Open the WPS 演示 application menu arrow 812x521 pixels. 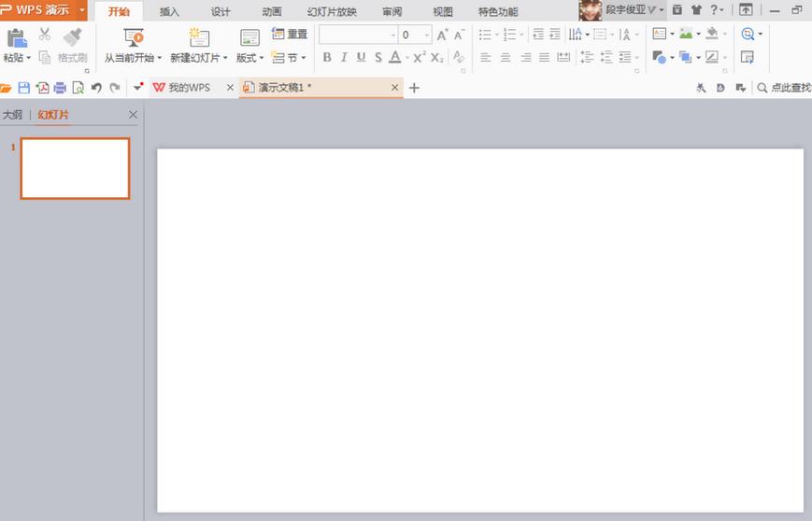(x=82, y=10)
